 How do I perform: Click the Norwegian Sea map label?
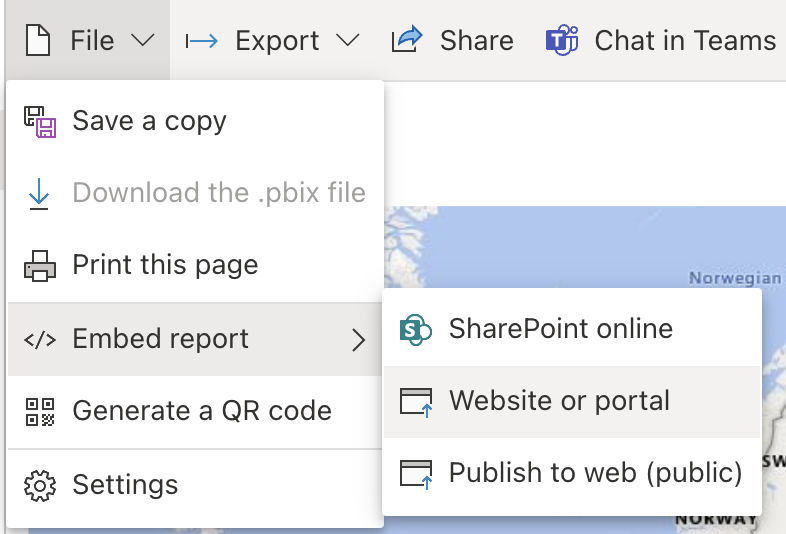[x=735, y=278]
